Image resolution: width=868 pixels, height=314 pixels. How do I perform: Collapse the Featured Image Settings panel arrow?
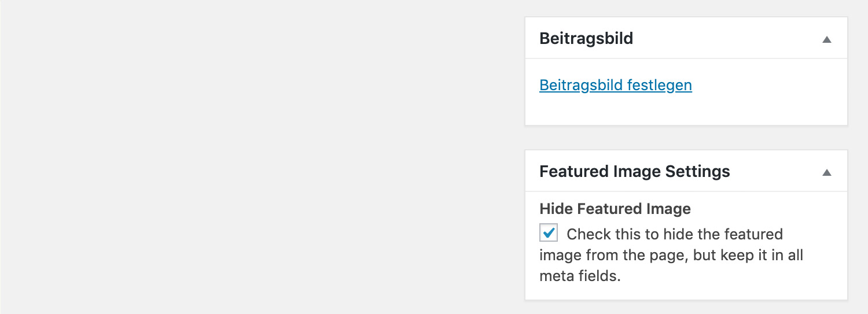[x=827, y=172]
